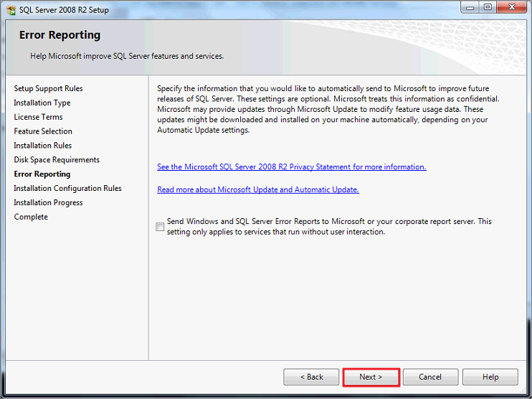Enable sending error reports to Microsoft checkbox
Screen dimensions: 532x399
[x=160, y=227]
